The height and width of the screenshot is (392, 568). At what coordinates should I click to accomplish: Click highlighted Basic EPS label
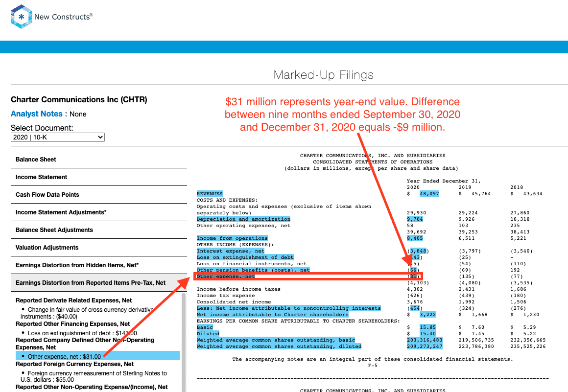point(205,327)
